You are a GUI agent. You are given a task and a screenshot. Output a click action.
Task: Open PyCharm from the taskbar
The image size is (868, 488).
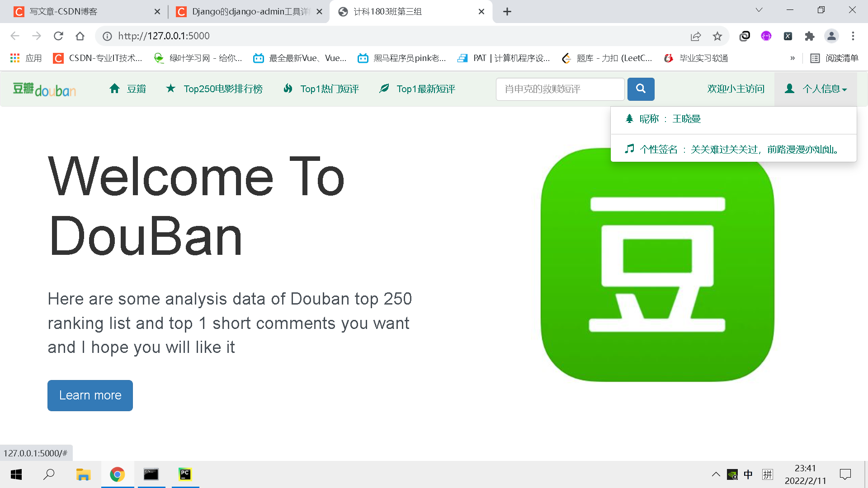coord(185,474)
